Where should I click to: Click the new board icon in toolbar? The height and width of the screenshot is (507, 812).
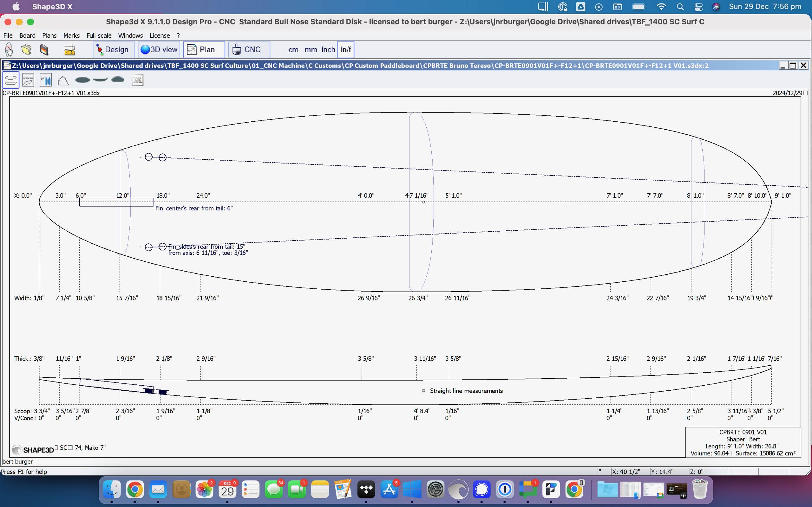[x=9, y=50]
